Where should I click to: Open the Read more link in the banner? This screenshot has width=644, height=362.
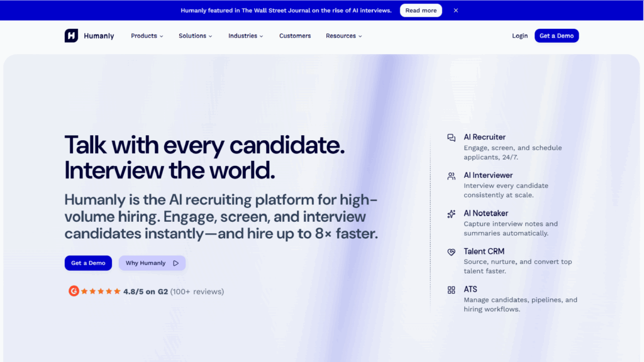[x=420, y=10]
